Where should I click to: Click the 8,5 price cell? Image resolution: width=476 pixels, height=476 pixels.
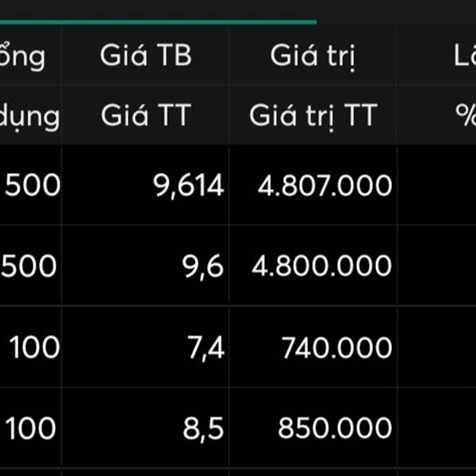(x=203, y=428)
